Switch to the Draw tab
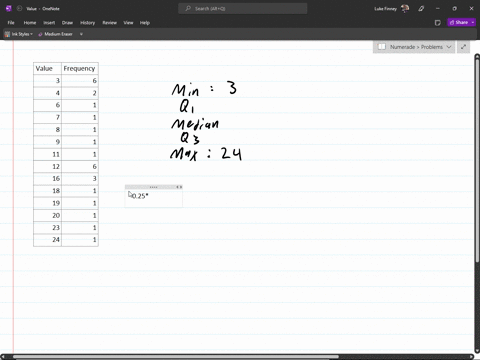This screenshot has width=480, height=360. point(67,23)
